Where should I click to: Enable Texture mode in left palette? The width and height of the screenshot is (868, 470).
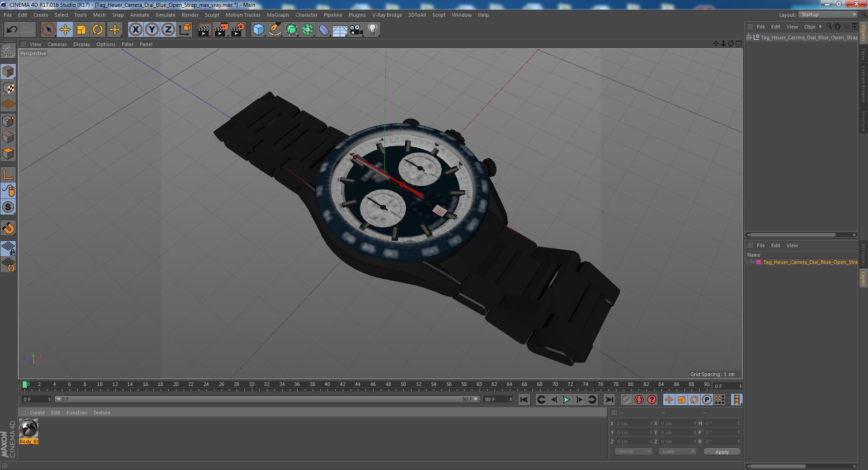tap(8, 88)
